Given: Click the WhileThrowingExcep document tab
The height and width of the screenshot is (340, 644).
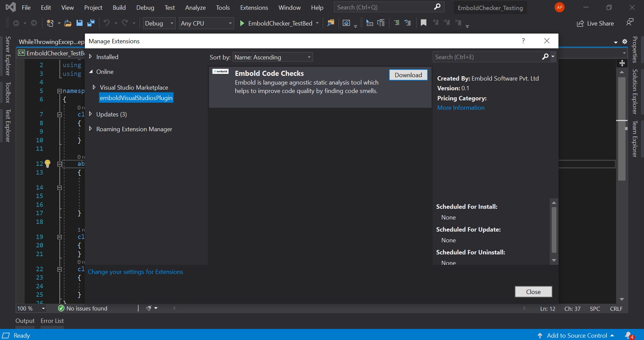Looking at the screenshot, I should [51, 42].
